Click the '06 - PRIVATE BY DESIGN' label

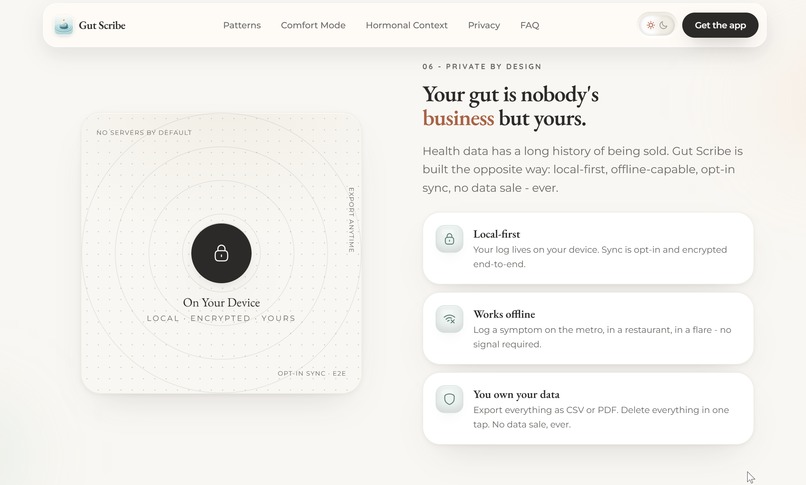click(x=482, y=66)
